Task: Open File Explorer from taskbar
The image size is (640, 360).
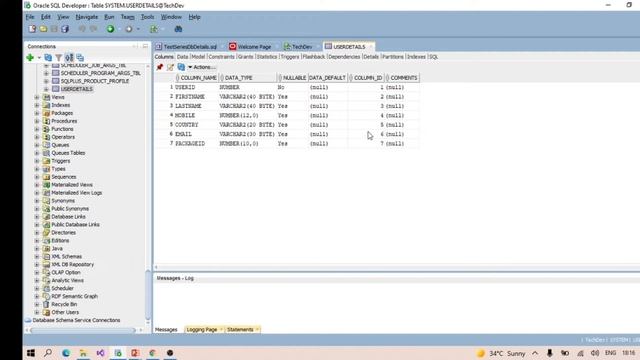Action: 83,353
